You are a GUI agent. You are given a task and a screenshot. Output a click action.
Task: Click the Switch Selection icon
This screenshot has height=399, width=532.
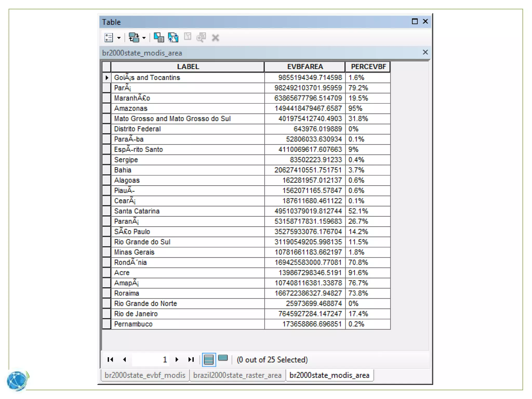[173, 38]
